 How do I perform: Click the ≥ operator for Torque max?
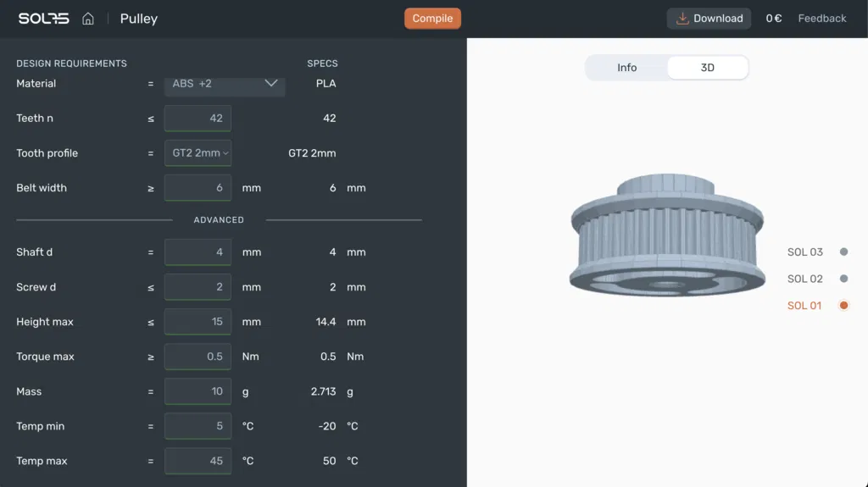pos(151,357)
